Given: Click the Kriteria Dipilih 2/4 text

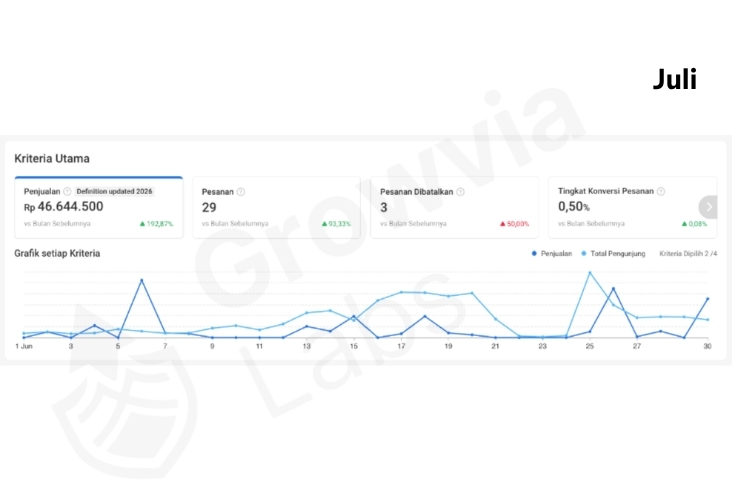Looking at the screenshot, I should (688, 254).
